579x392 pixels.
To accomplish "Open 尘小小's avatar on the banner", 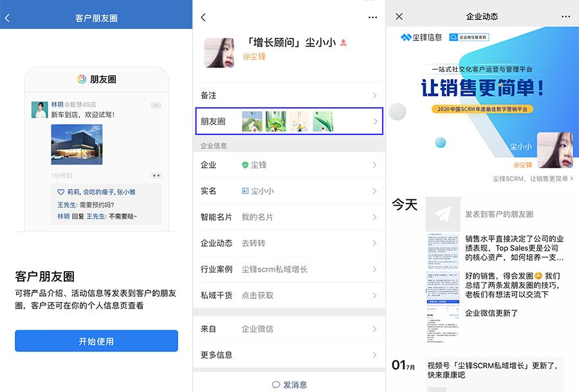I will point(555,150).
